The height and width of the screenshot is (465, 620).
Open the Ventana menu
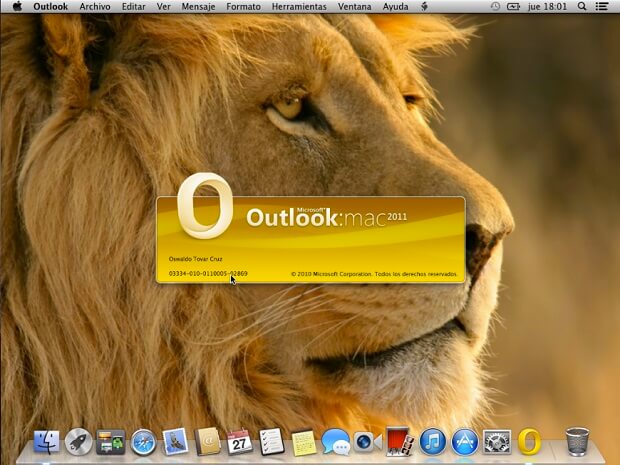pyautogui.click(x=354, y=7)
